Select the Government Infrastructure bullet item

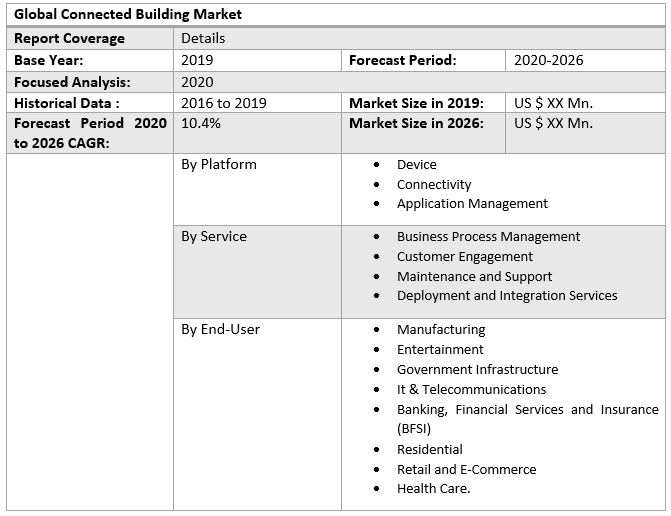click(477, 369)
